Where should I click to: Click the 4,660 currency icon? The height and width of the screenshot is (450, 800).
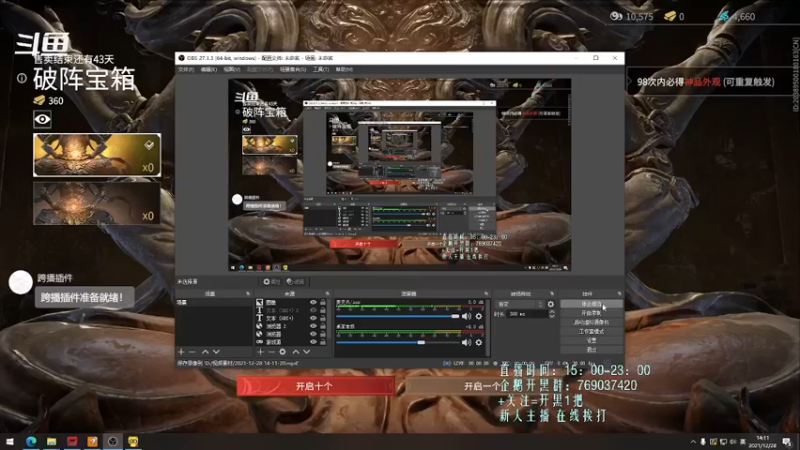click(x=724, y=16)
